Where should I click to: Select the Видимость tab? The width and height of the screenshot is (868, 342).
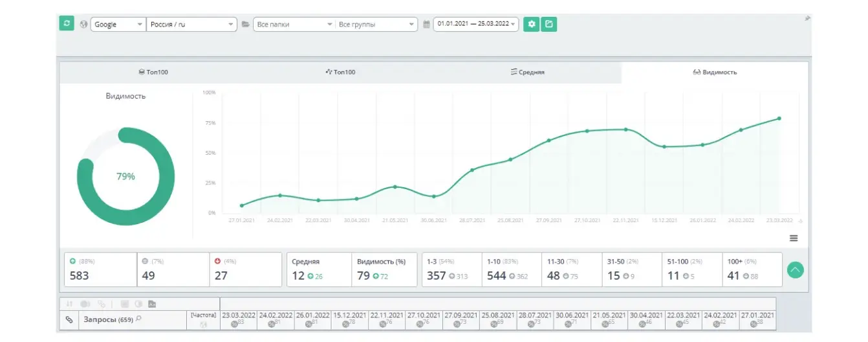tap(715, 73)
